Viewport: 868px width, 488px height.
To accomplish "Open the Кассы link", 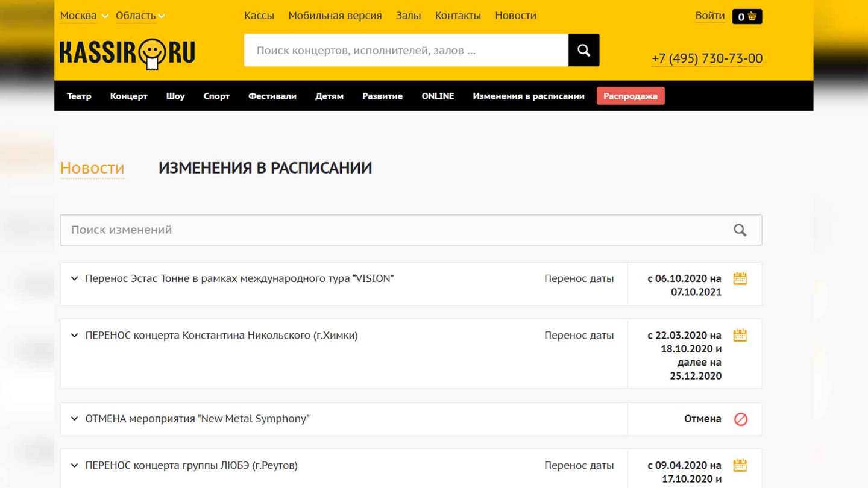I will click(259, 16).
